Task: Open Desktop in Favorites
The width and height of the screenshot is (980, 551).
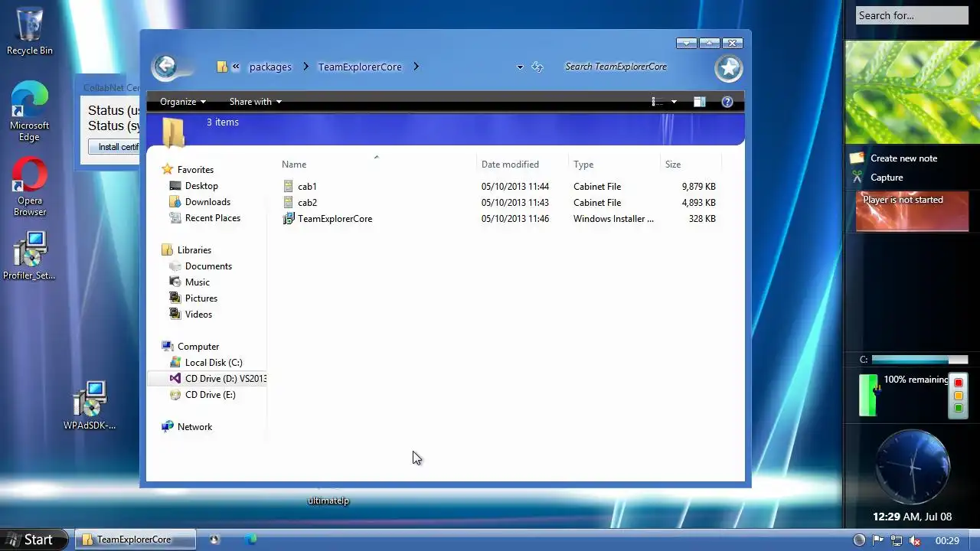Action: (201, 186)
